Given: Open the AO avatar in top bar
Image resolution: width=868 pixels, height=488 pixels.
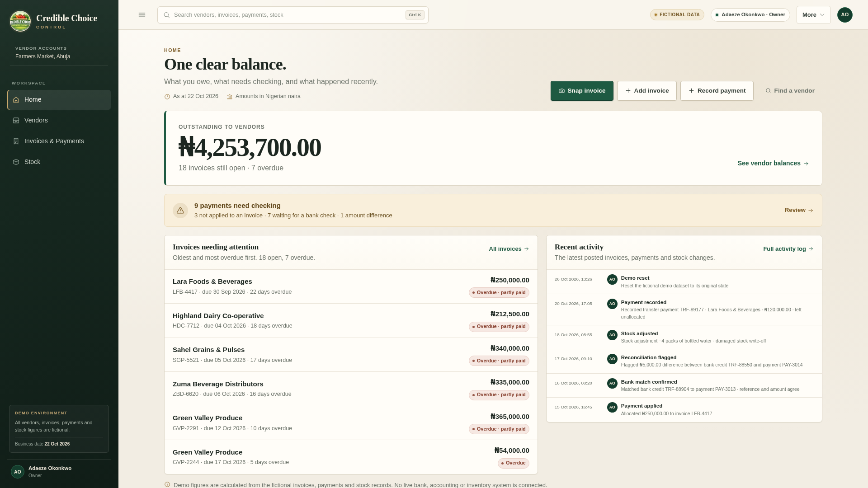Looking at the screenshot, I should pyautogui.click(x=844, y=15).
